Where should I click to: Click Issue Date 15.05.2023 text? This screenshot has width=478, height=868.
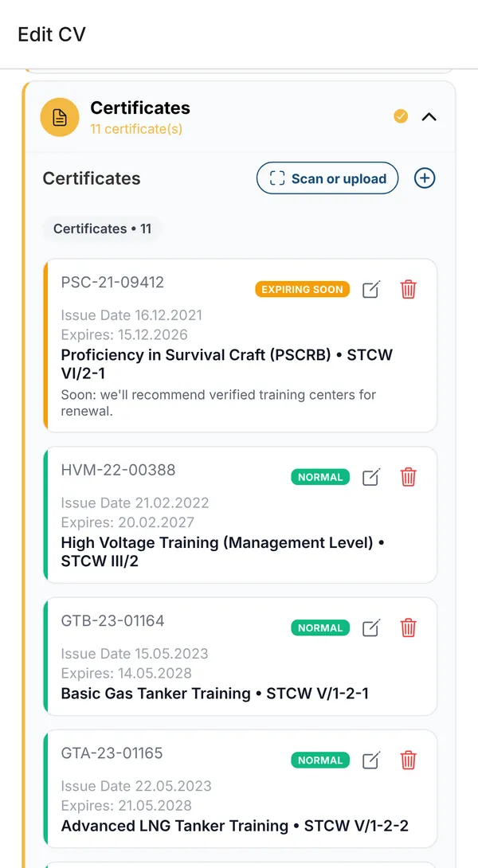tap(135, 654)
